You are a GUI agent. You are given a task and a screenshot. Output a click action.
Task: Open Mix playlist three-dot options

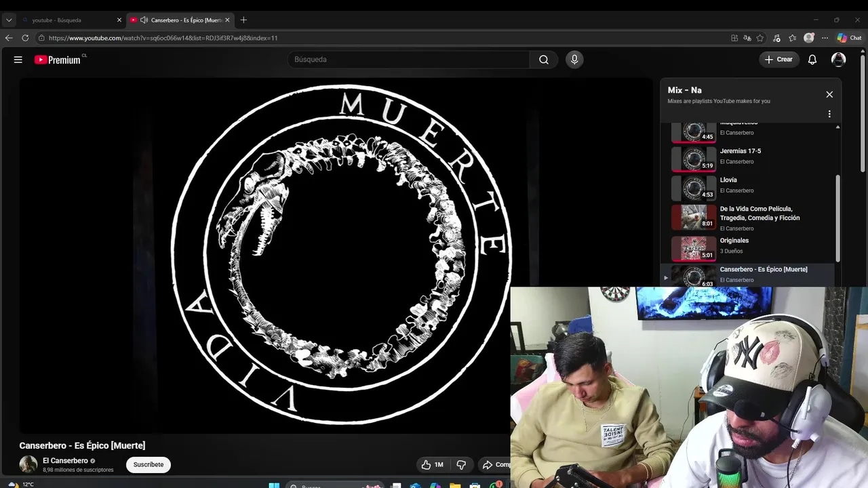(x=829, y=114)
